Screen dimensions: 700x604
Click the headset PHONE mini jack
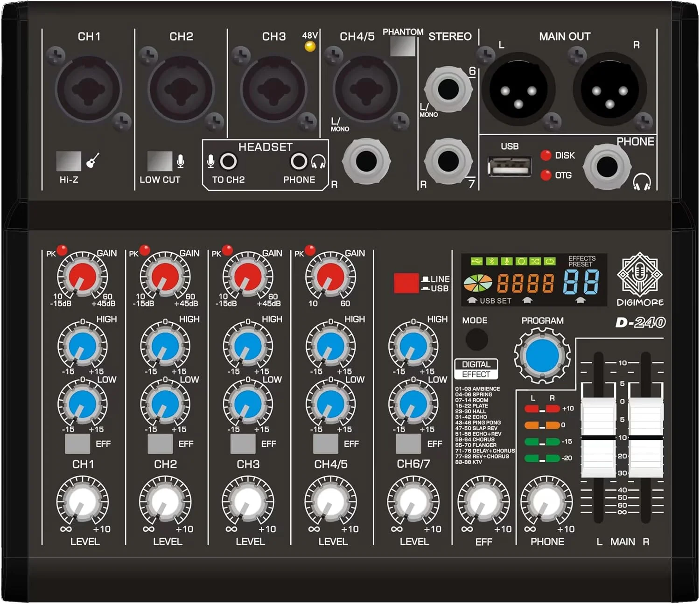point(299,162)
